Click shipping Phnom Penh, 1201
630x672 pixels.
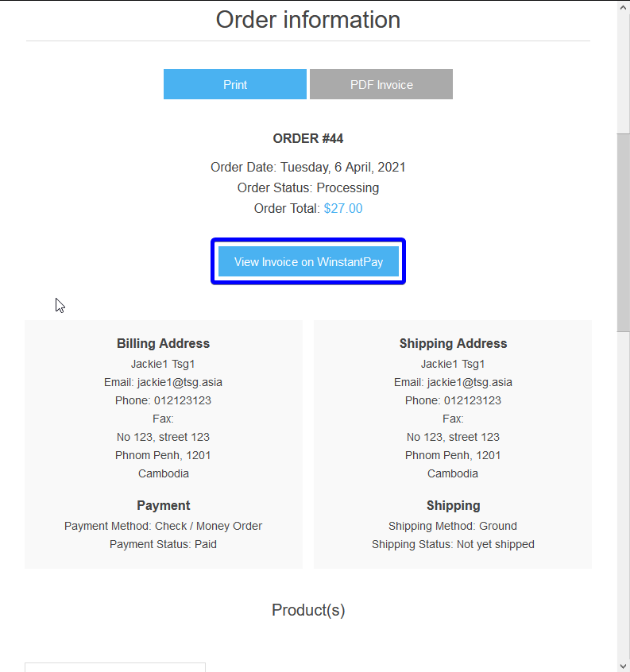coord(453,455)
